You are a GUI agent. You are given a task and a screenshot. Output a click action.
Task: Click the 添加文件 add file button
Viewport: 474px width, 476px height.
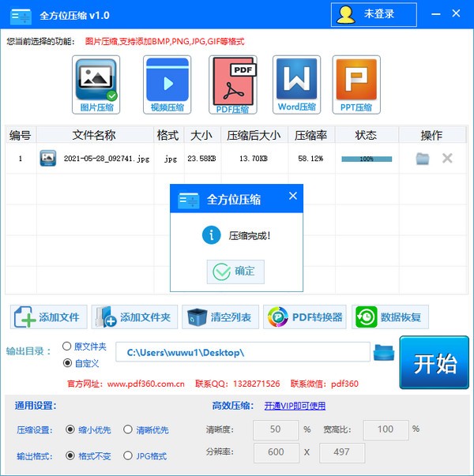click(x=49, y=317)
